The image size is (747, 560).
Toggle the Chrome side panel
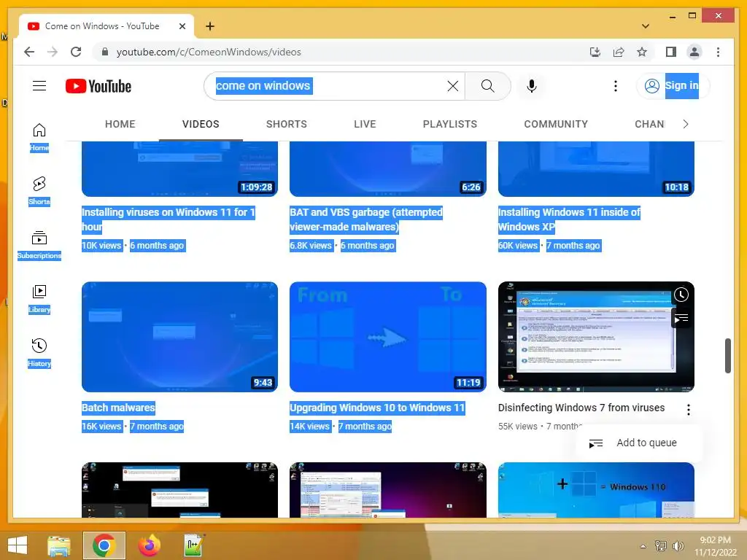pos(671,52)
